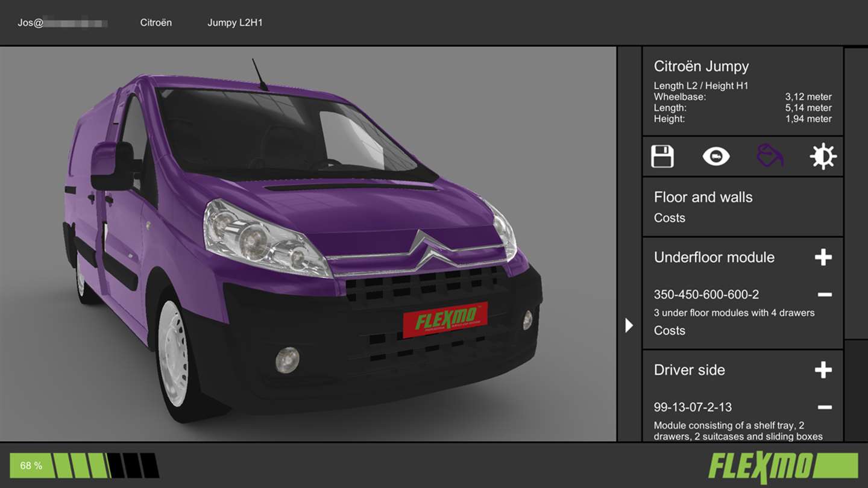Click the Height value 1,94 meter
Screen dimensions: 868x488
tap(808, 119)
